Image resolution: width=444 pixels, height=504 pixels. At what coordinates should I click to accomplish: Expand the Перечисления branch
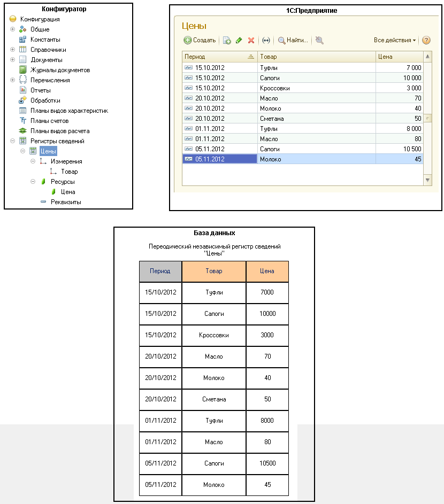click(x=12, y=80)
